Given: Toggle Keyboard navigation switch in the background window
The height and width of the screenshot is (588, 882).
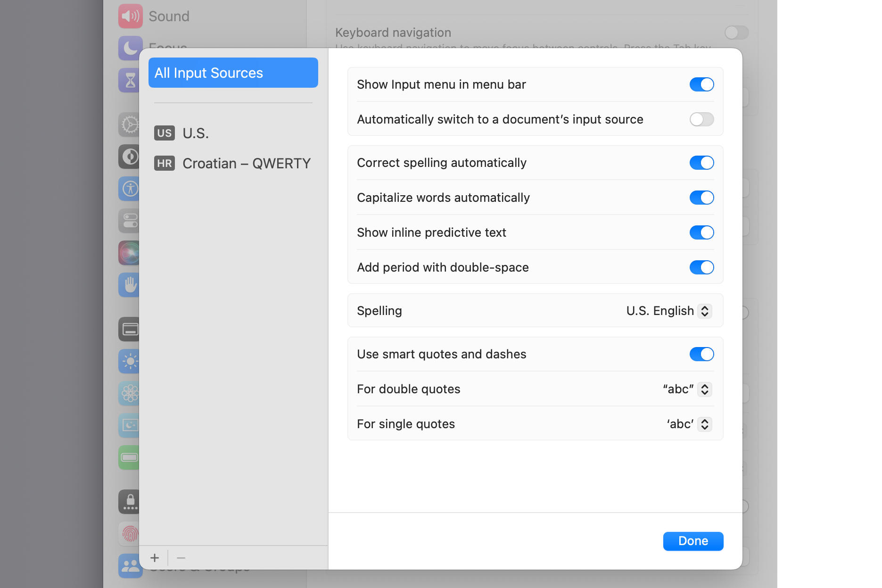Looking at the screenshot, I should pos(736,33).
